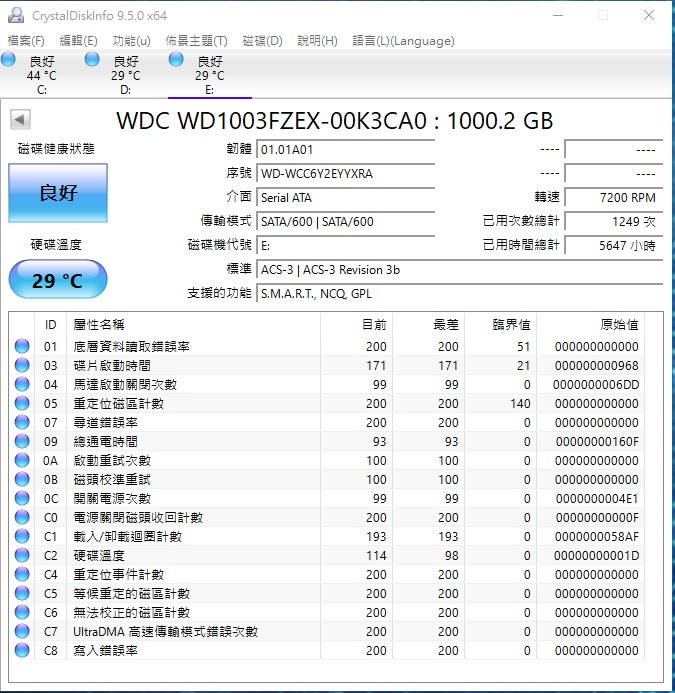Select the 硬碟溫度 attribute row name
The image size is (675, 693).
click(x=99, y=555)
